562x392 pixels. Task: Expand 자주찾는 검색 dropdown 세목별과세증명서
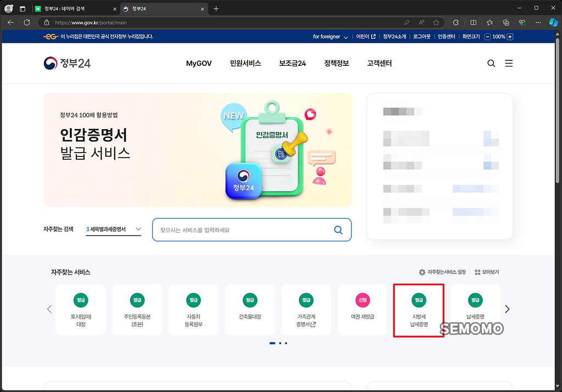tap(114, 229)
